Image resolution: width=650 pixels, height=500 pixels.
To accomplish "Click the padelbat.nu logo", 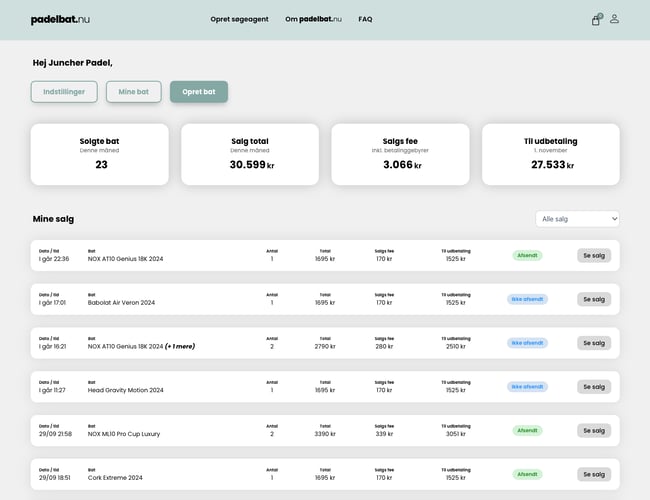I will (x=61, y=19).
